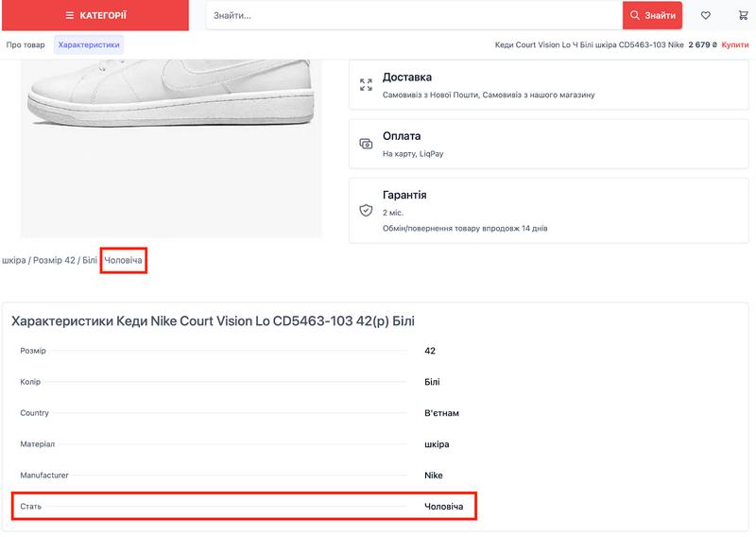The width and height of the screenshot is (756, 537).
Task: Click the red Купити link
Action: (x=735, y=44)
